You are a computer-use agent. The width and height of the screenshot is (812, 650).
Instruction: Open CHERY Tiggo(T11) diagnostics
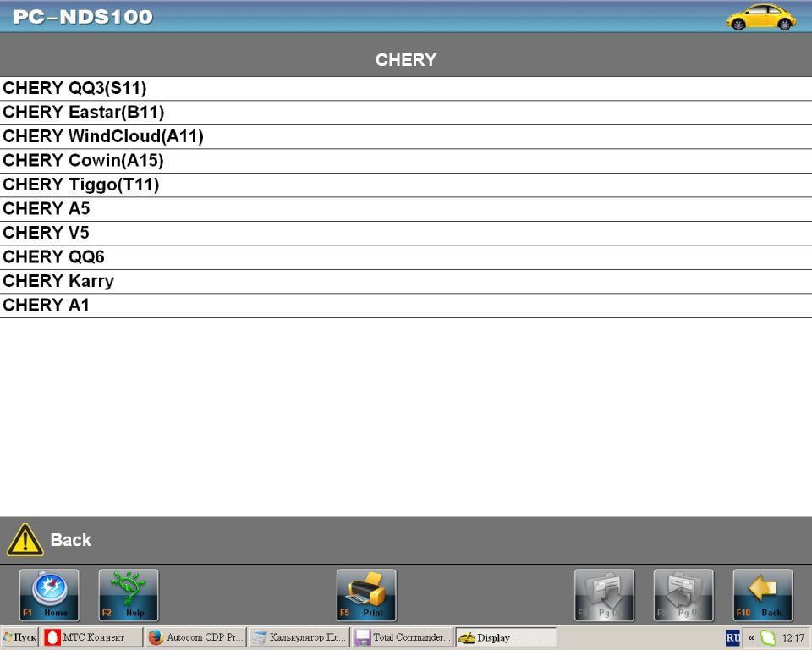pos(406,185)
